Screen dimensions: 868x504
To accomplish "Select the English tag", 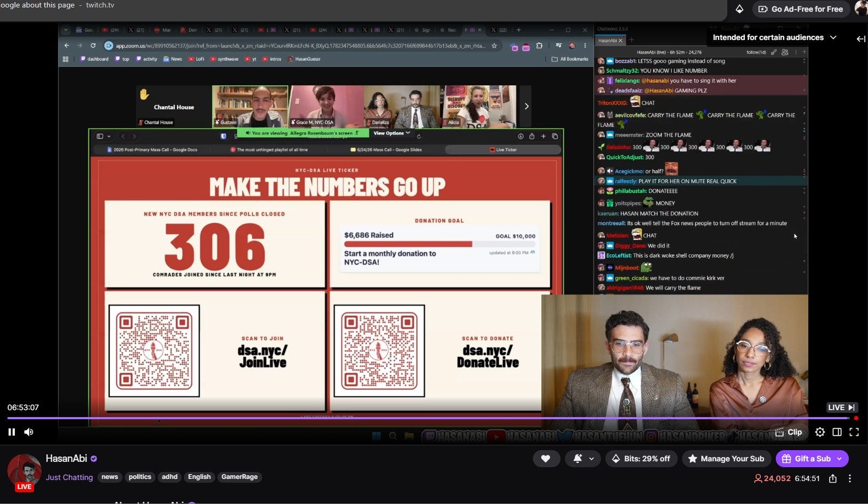I will coord(199,477).
